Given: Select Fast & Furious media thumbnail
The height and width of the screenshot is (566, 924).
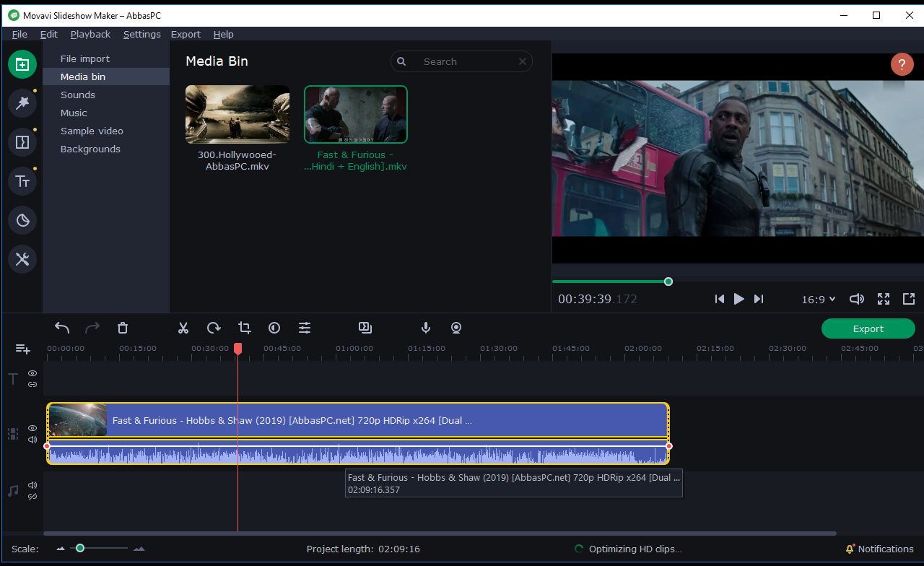Looking at the screenshot, I should [356, 114].
